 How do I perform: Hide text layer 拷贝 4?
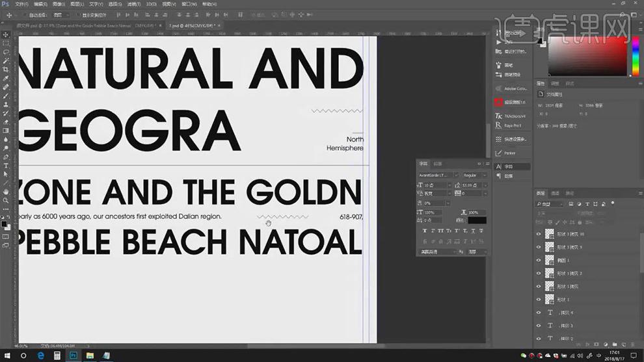[x=539, y=313]
